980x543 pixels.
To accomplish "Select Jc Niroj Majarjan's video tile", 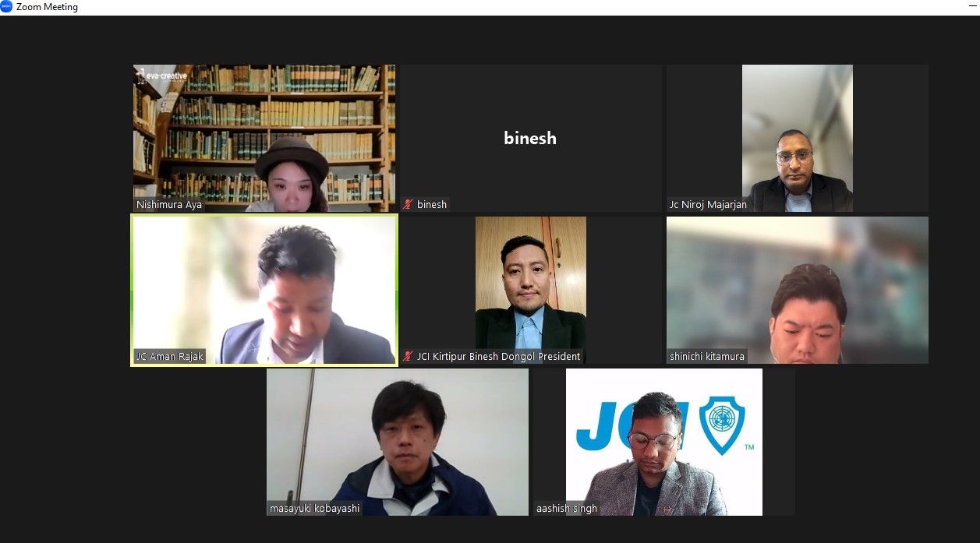I will 798,138.
